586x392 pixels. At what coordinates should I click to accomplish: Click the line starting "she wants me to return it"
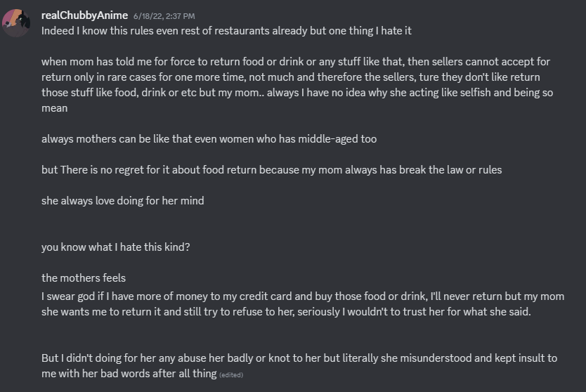(286, 312)
